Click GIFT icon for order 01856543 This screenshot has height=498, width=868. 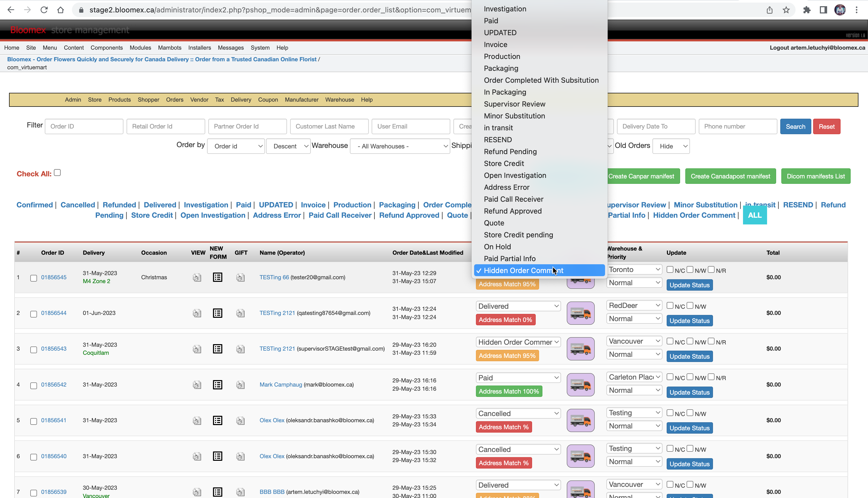pos(240,349)
